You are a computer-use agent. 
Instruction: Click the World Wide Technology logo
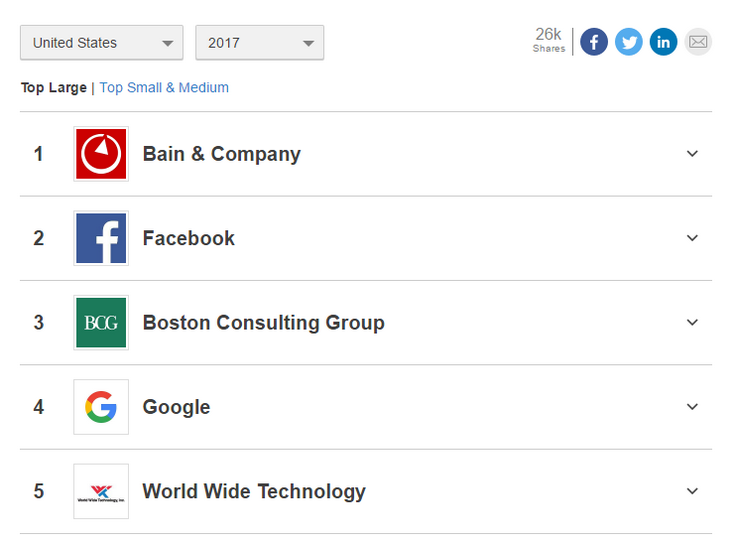pos(101,491)
